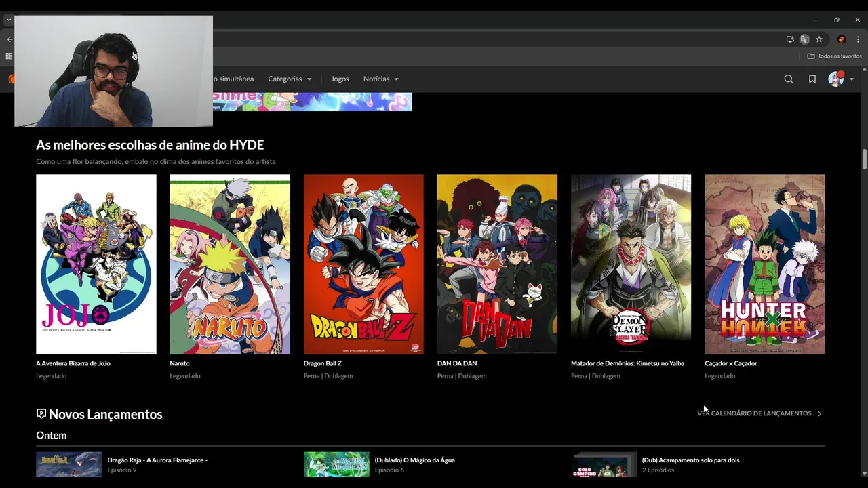This screenshot has height=488, width=868.
Task: Open the watchlist bookmark icon
Action: coord(812,79)
